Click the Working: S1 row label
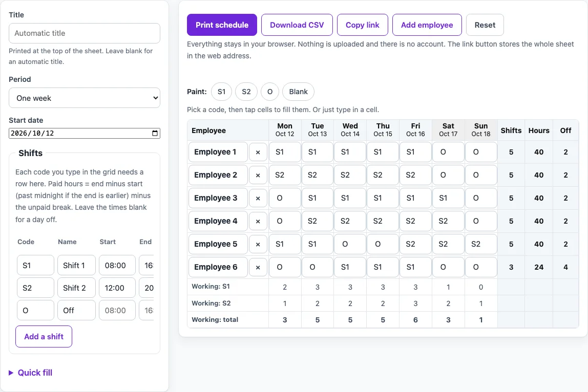Viewport: 588px width, 392px height. [211, 286]
